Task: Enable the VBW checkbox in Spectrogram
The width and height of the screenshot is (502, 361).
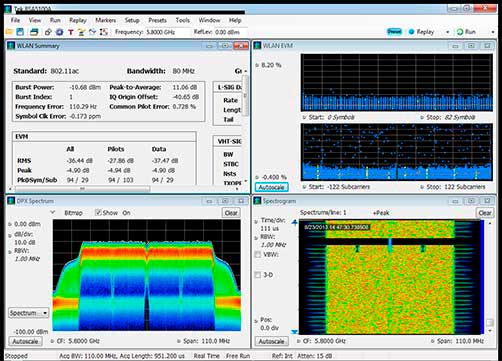Action: 258,255
